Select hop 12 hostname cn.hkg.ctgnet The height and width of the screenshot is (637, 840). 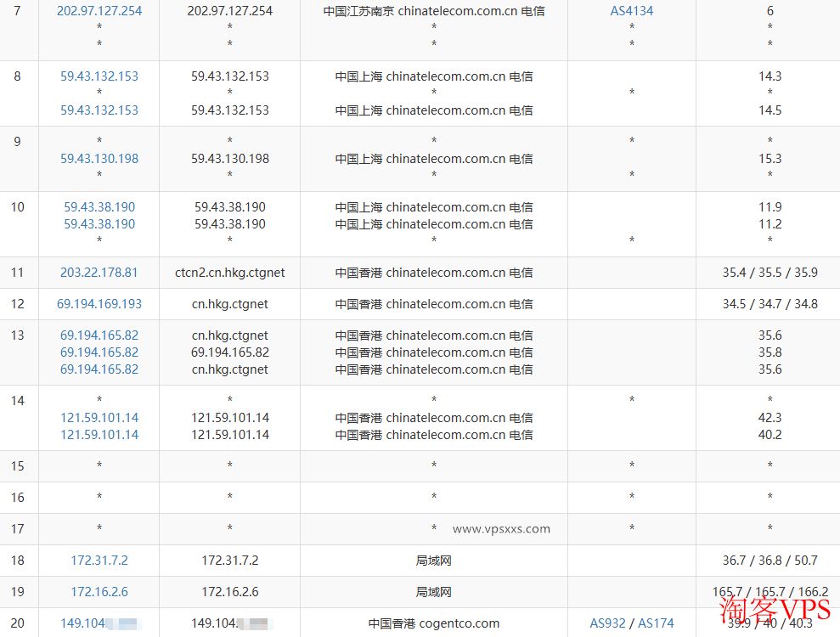point(230,304)
